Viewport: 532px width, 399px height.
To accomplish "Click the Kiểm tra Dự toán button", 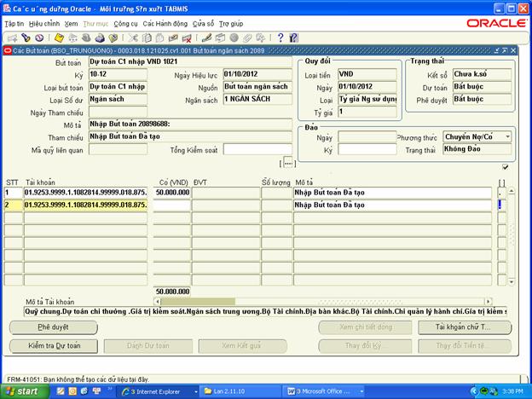I will 53,346.
